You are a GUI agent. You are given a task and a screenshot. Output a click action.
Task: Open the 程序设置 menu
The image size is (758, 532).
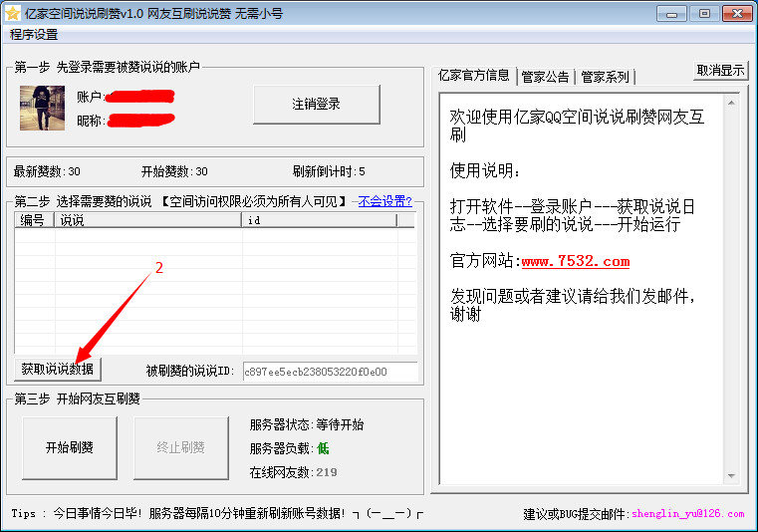point(34,34)
